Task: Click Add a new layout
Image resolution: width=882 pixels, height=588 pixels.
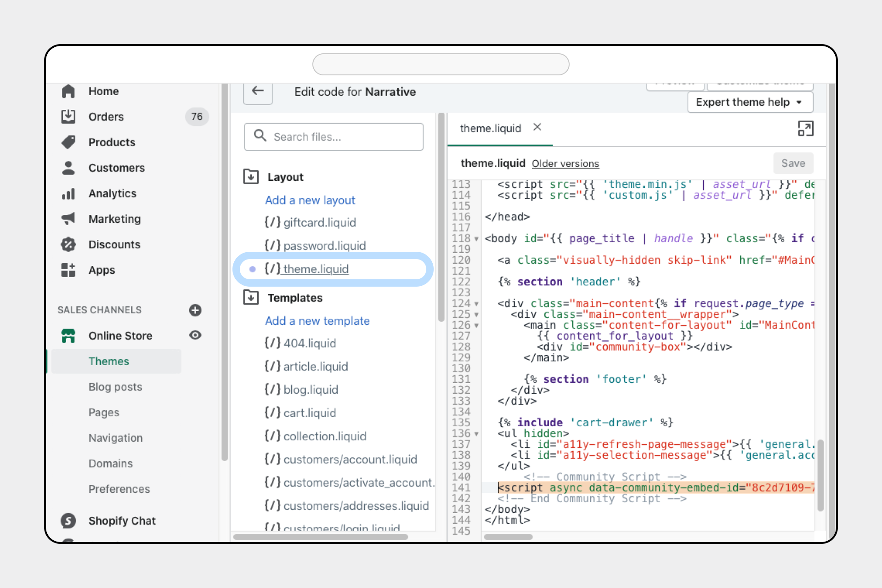Action: click(310, 200)
